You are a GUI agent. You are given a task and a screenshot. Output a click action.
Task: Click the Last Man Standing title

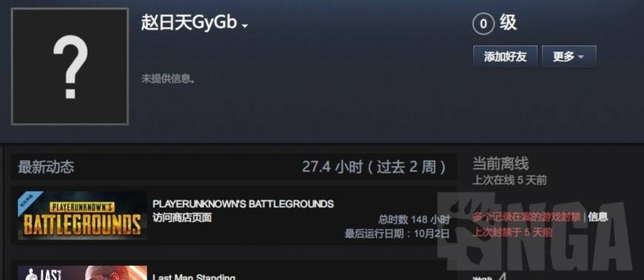pos(194,277)
